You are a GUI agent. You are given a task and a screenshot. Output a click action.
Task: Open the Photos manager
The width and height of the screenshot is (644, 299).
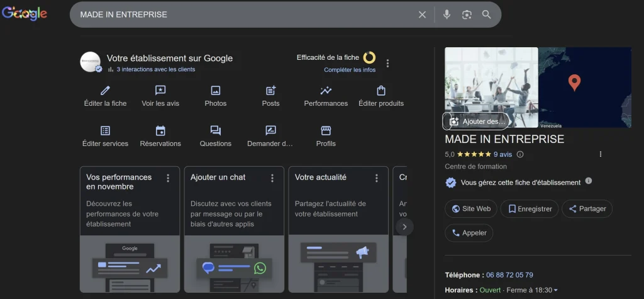click(216, 97)
